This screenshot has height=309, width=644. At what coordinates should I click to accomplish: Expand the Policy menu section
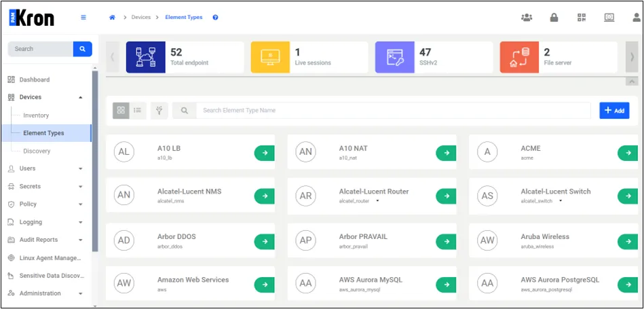[81, 204]
